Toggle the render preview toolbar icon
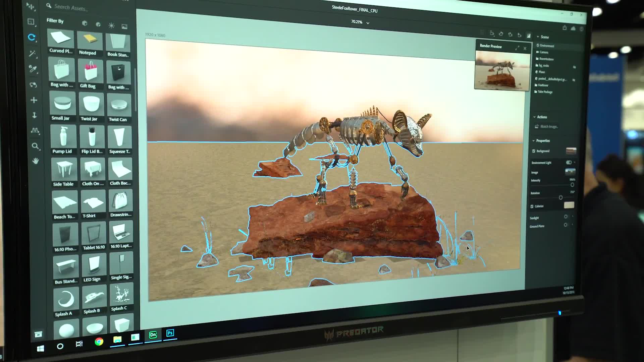The height and width of the screenshot is (362, 644). coord(529,36)
